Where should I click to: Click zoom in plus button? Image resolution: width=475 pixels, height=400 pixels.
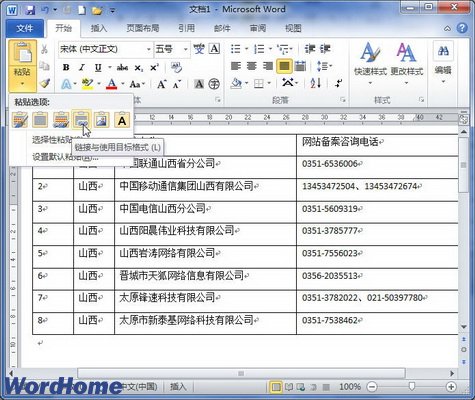click(451, 387)
